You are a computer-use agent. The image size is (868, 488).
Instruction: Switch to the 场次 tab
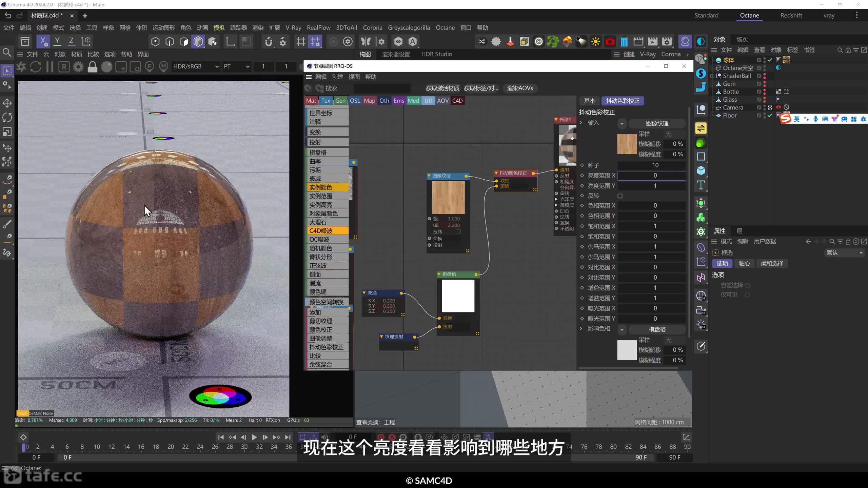coord(742,40)
